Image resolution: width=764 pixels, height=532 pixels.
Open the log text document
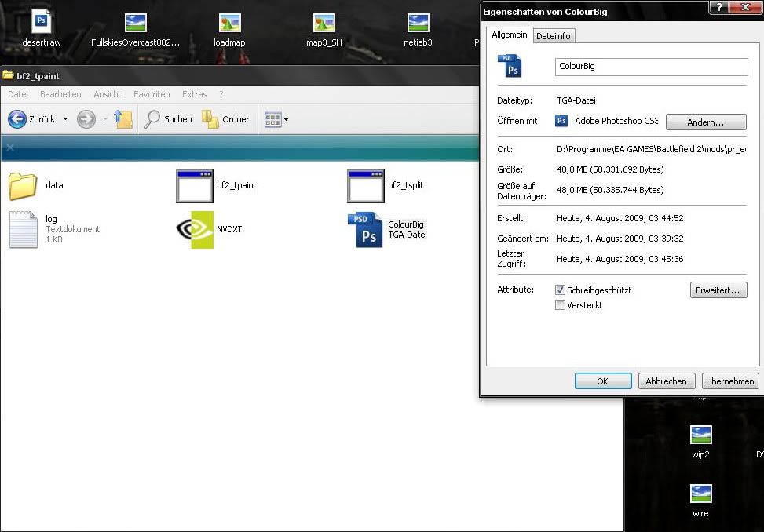coord(24,229)
